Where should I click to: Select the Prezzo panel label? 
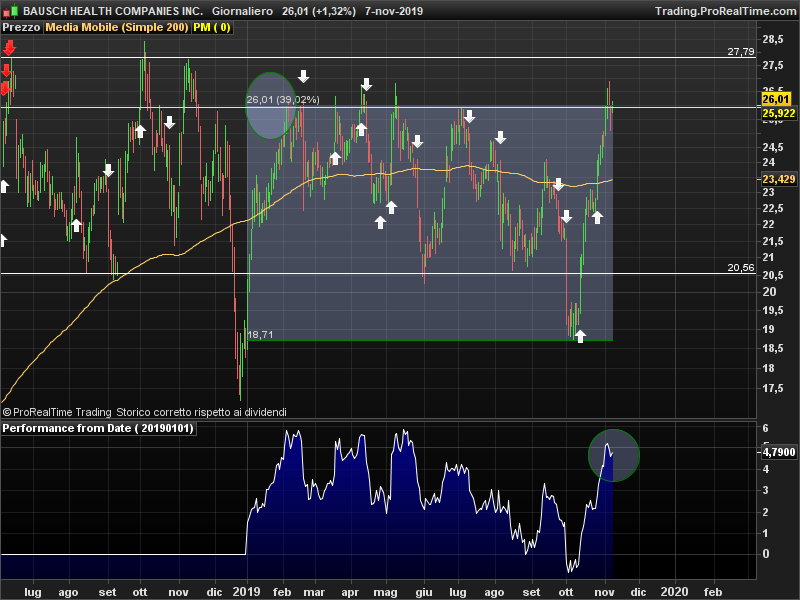[21, 28]
